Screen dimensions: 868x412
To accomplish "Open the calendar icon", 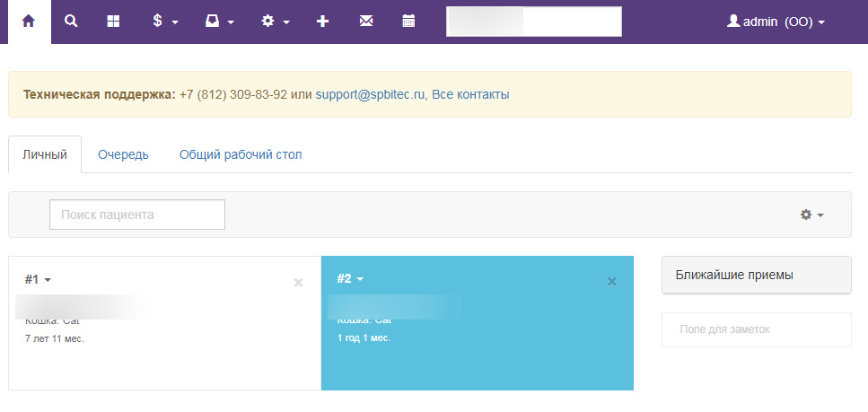I will click(408, 22).
